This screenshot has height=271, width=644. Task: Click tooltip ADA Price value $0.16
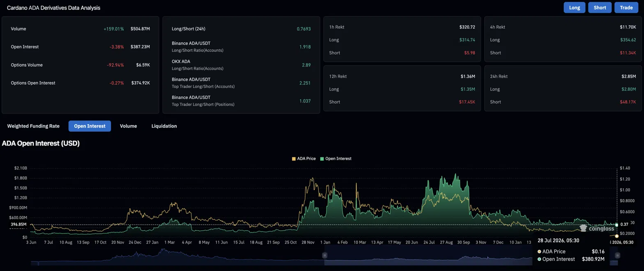click(x=599, y=251)
